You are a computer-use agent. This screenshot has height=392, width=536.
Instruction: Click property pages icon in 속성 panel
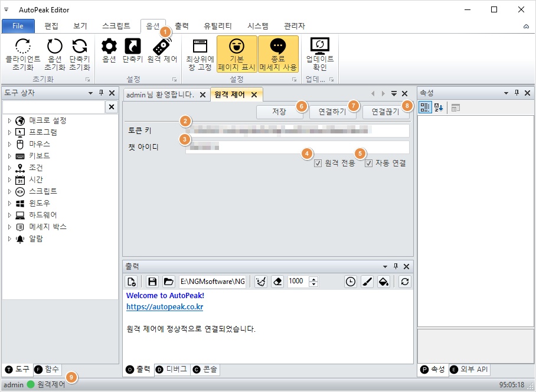tap(455, 107)
